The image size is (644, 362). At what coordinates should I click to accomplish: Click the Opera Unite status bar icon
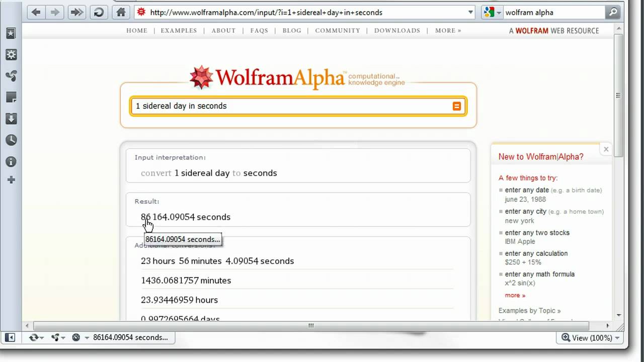[x=55, y=337]
